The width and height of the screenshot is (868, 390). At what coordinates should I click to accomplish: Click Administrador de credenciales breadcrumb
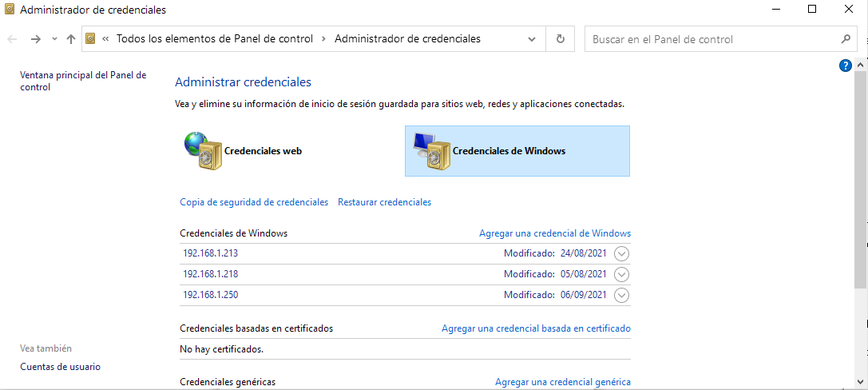coord(407,39)
